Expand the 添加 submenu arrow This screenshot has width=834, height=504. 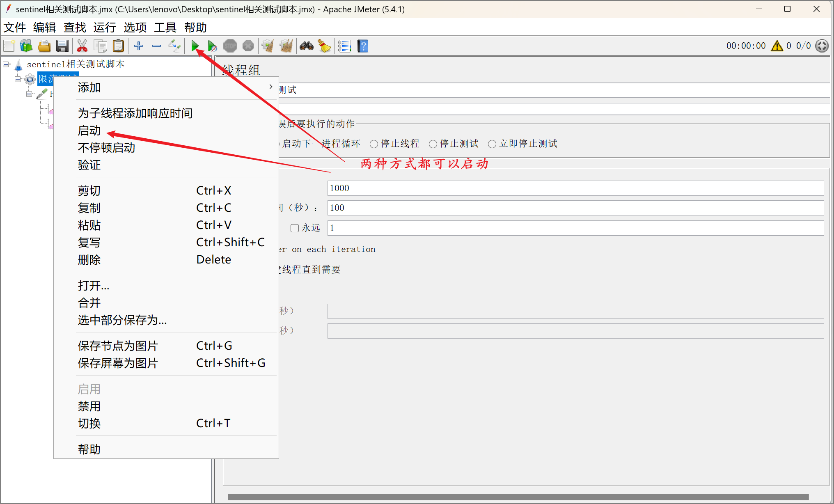pyautogui.click(x=270, y=87)
